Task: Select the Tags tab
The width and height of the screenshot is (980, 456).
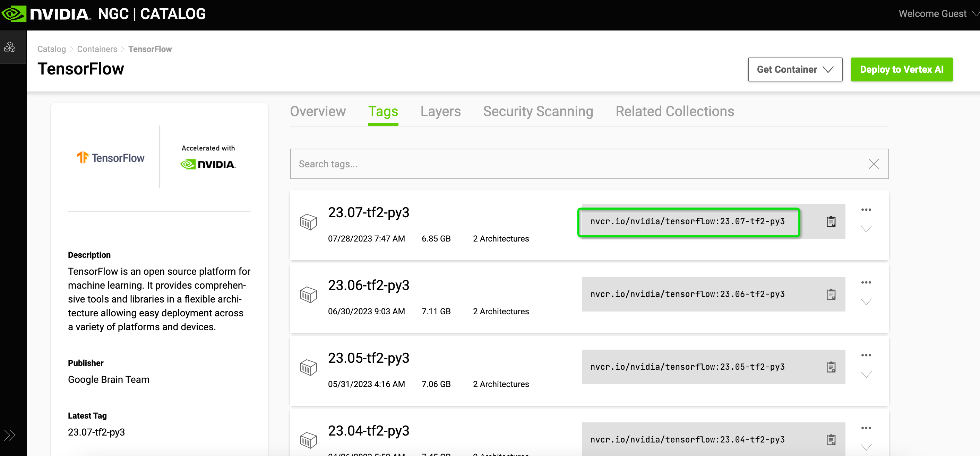Action: pos(383,111)
